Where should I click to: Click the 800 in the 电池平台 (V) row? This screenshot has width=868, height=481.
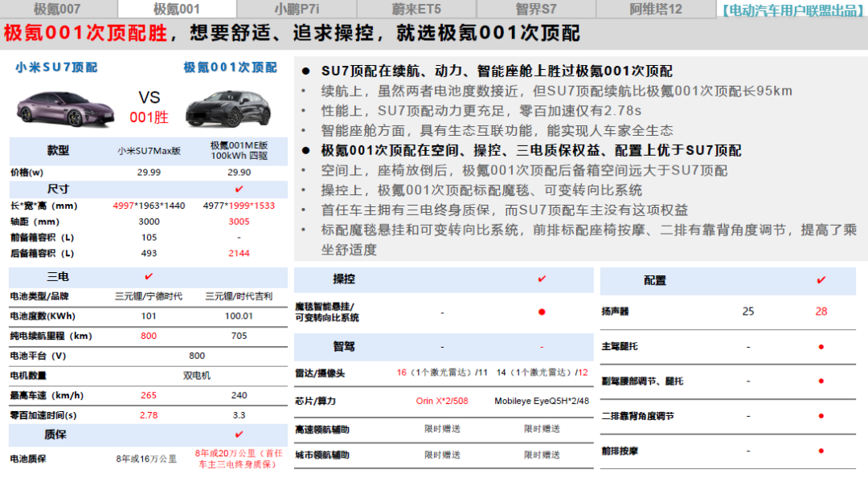(x=197, y=356)
